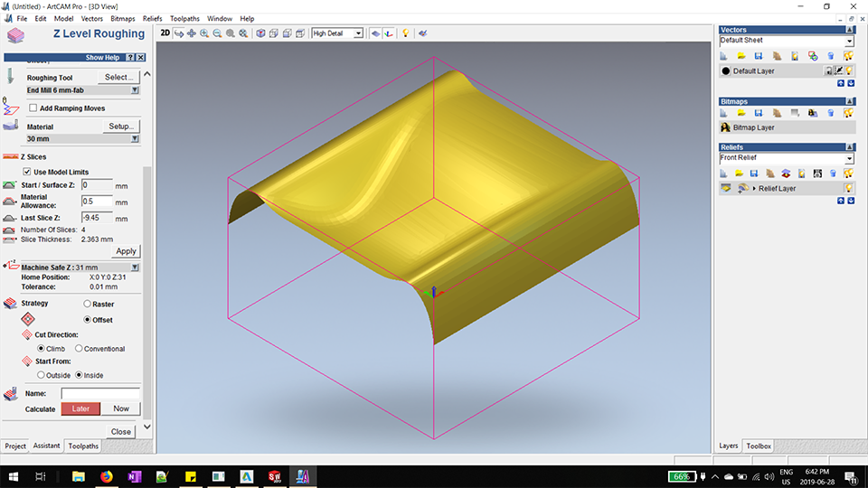Viewport: 868px width, 488px height.
Task: Click save icon in Bitmaps panel
Action: coord(759,113)
